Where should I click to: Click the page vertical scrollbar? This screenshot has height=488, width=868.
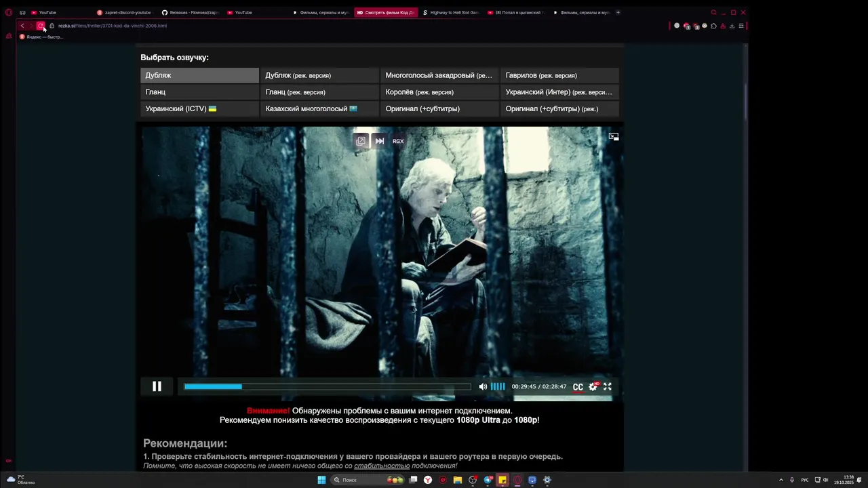[746, 102]
